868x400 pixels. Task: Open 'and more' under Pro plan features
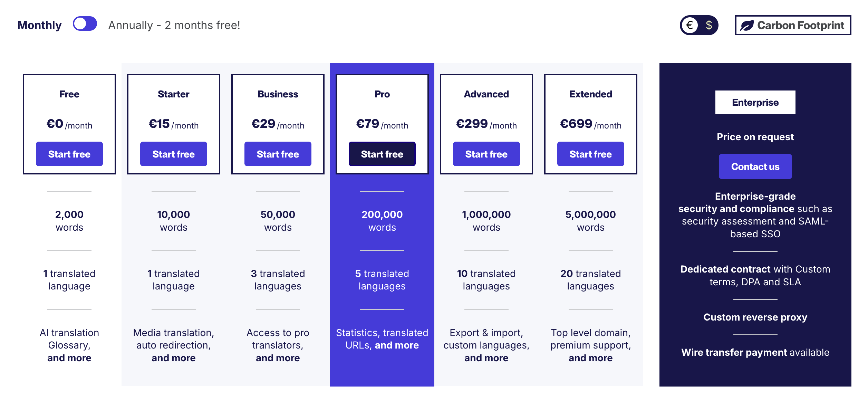point(397,345)
